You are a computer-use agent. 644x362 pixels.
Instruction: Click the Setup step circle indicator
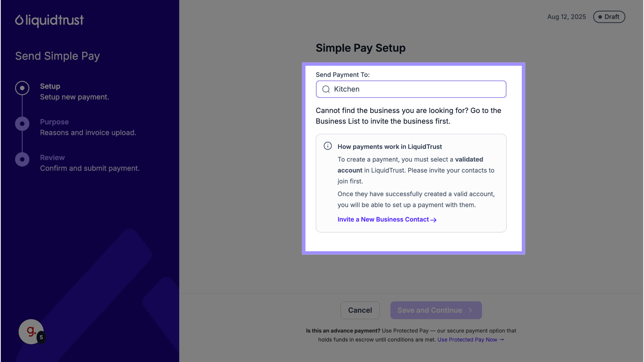click(22, 88)
